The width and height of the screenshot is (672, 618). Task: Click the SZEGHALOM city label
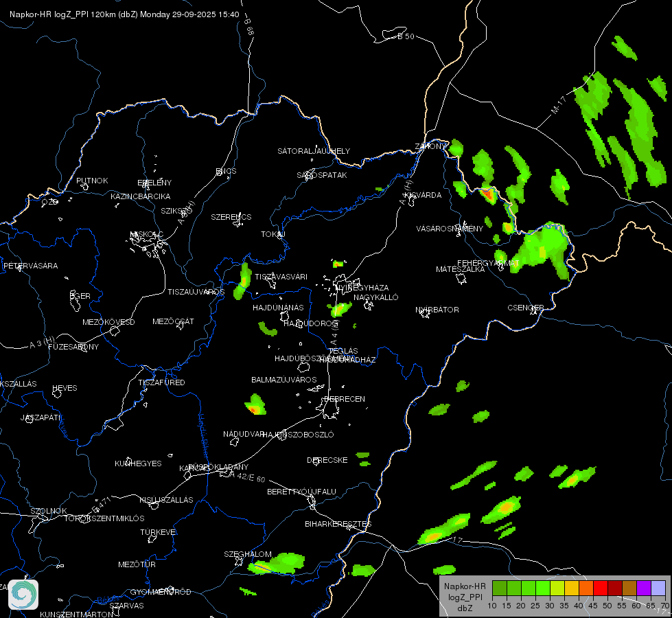tap(248, 554)
